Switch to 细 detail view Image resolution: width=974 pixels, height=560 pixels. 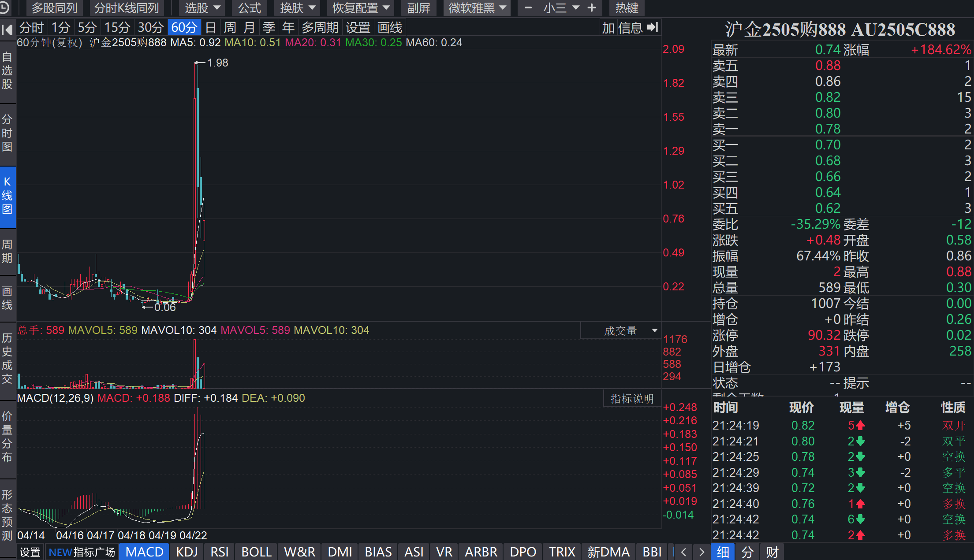(x=723, y=552)
